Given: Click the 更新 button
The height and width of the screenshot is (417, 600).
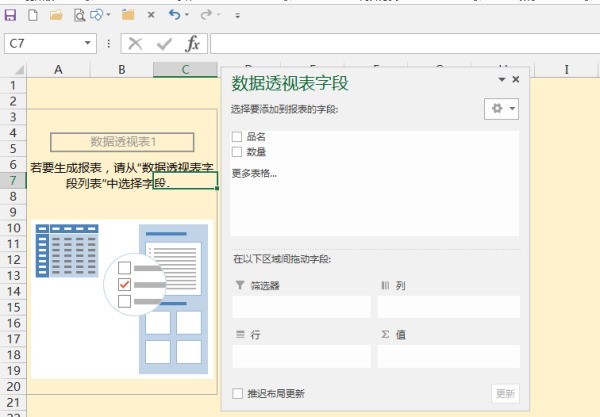Looking at the screenshot, I should [x=506, y=394].
